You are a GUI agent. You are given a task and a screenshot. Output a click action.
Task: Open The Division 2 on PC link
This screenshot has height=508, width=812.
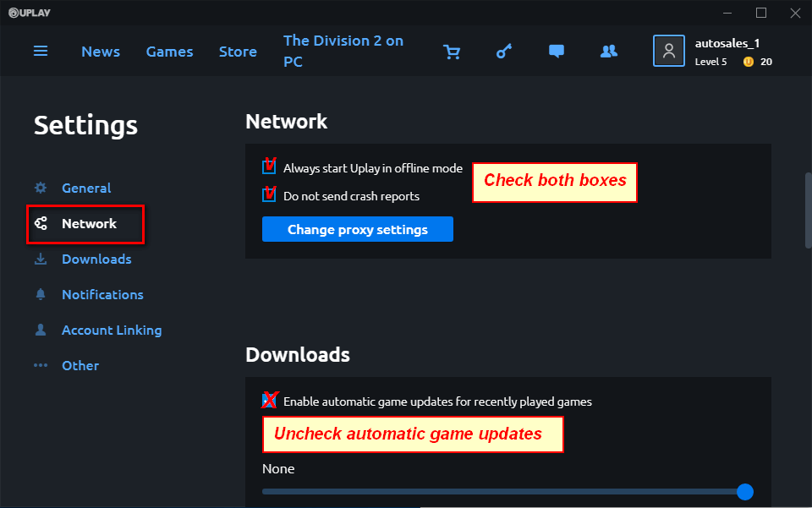pyautogui.click(x=343, y=52)
